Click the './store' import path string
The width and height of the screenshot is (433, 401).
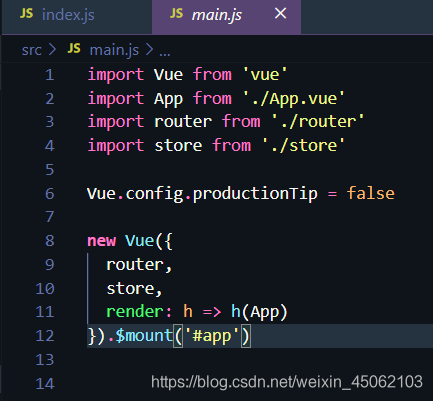[x=303, y=146]
